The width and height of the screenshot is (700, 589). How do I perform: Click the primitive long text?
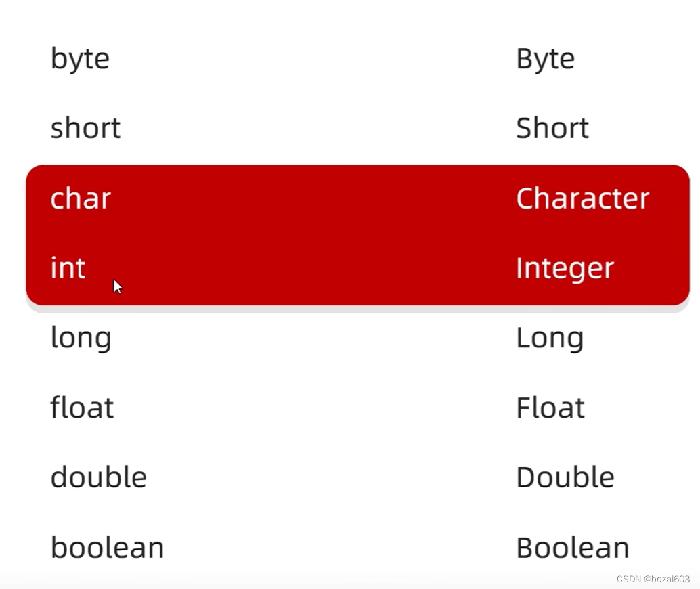[x=81, y=339]
